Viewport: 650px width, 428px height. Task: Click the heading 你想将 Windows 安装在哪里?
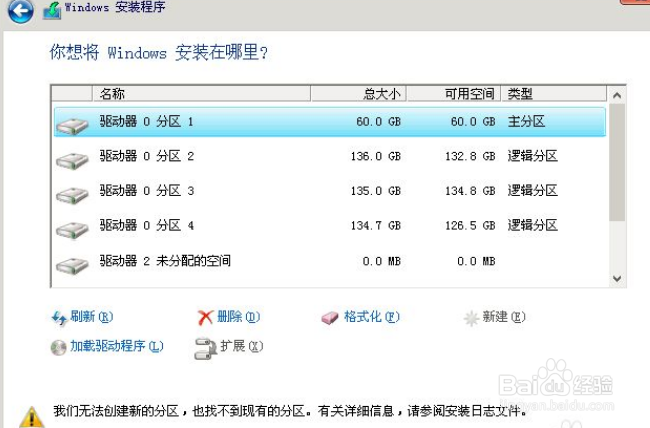point(159,53)
